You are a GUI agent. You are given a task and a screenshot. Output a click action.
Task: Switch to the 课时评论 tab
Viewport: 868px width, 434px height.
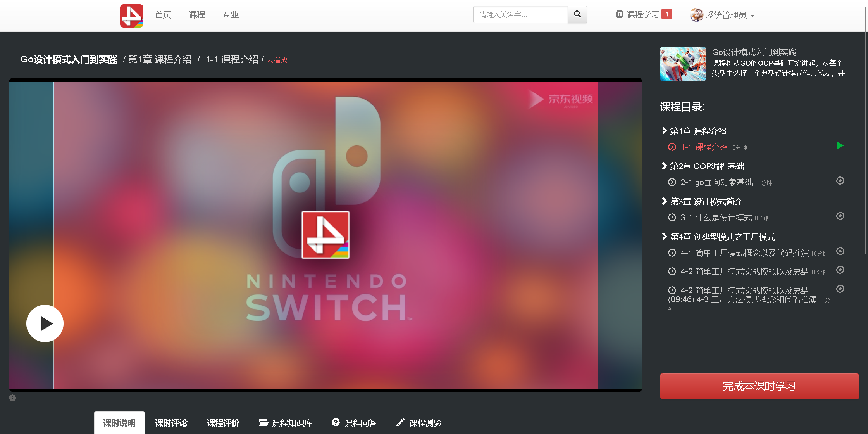[x=171, y=423]
